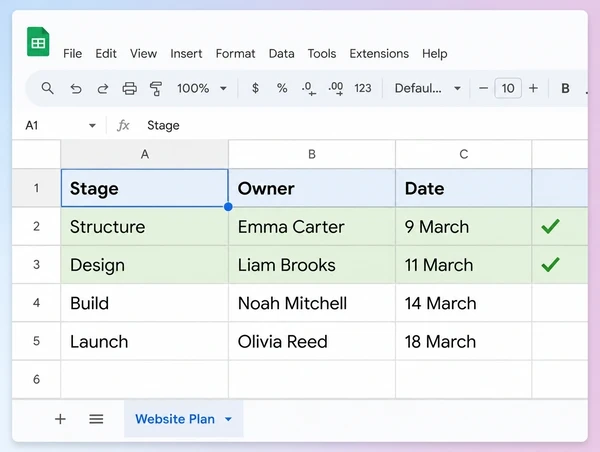Click the Undo arrow icon

point(76,89)
